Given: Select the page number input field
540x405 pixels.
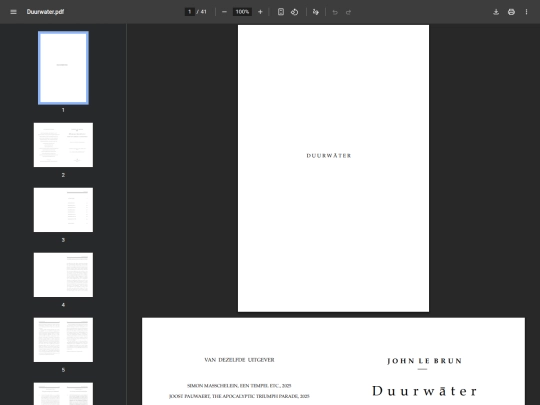Looking at the screenshot, I should 189,12.
